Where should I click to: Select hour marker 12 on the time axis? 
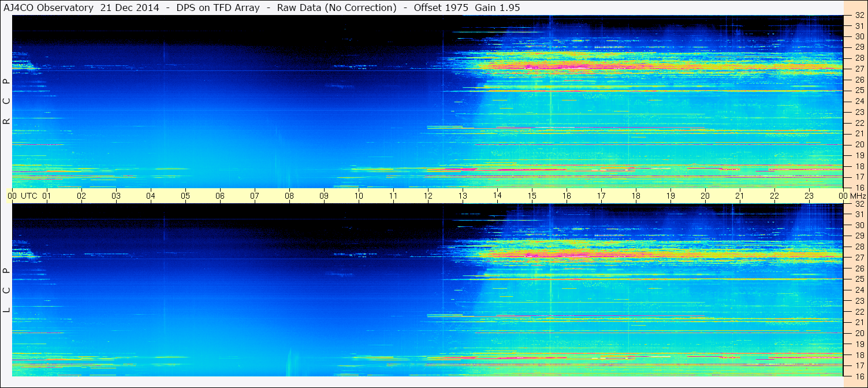tap(428, 196)
